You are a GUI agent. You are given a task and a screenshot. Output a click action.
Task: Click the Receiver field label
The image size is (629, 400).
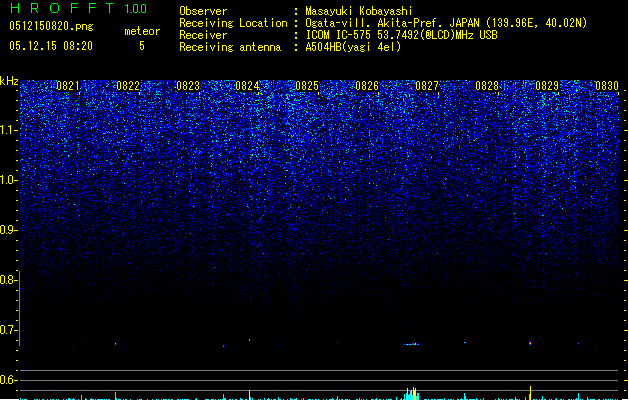pos(203,35)
